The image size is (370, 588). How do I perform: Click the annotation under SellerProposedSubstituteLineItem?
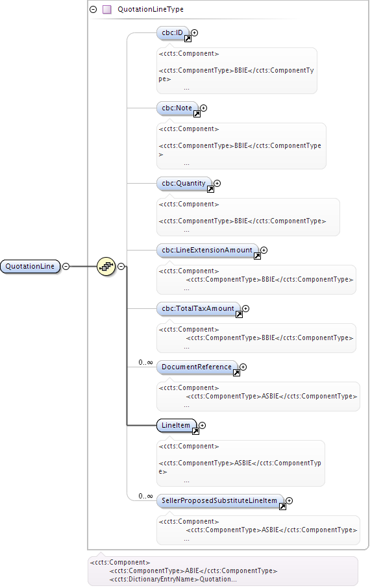[x=258, y=530]
